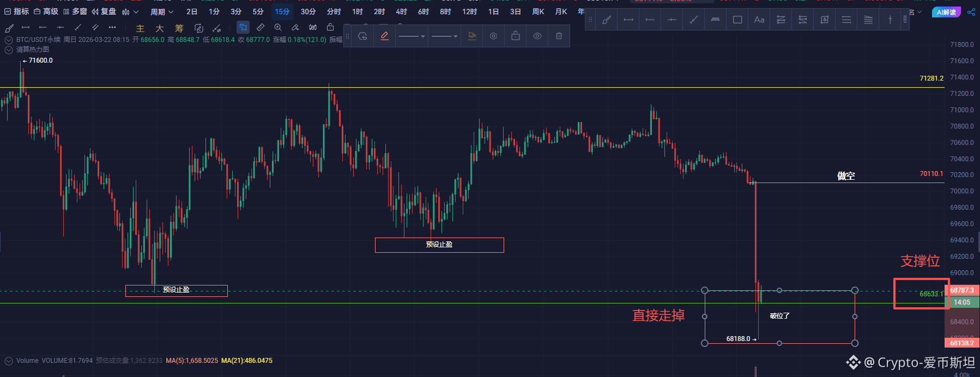The width and height of the screenshot is (980, 377).
Task: Switch to the 1时 timeframe
Action: tap(357, 11)
